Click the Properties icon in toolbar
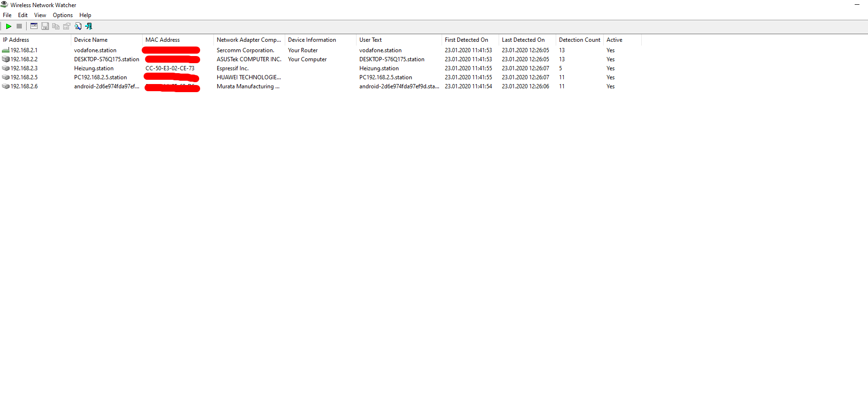Image resolution: width=868 pixels, height=415 pixels. coord(67,27)
